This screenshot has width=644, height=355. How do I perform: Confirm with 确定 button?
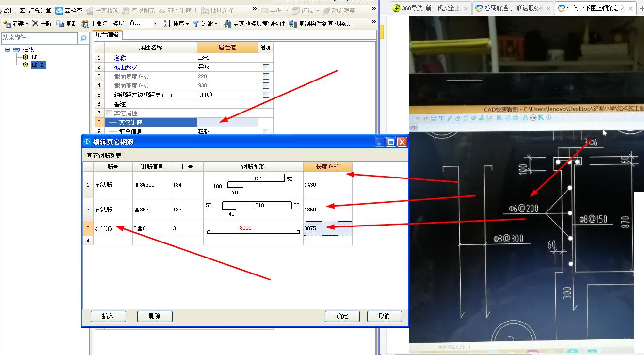pyautogui.click(x=342, y=316)
